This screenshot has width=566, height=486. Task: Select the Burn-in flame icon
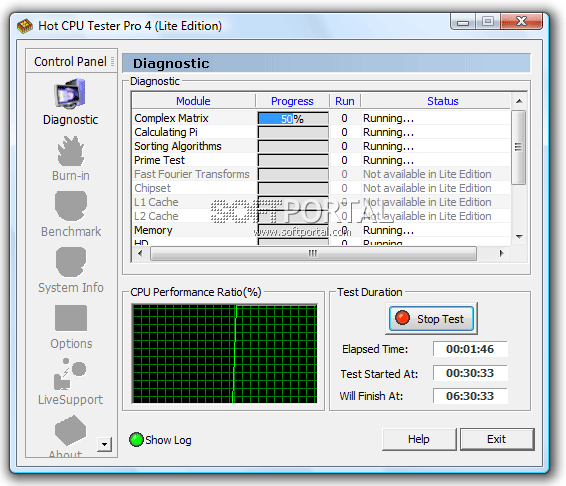pos(70,151)
